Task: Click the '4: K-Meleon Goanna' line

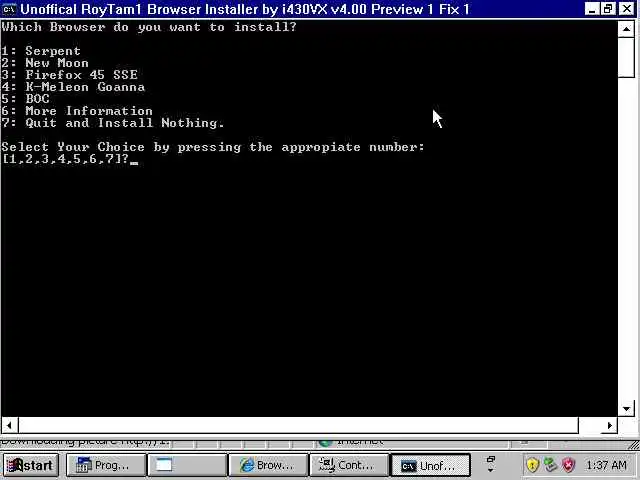Action: (73, 87)
